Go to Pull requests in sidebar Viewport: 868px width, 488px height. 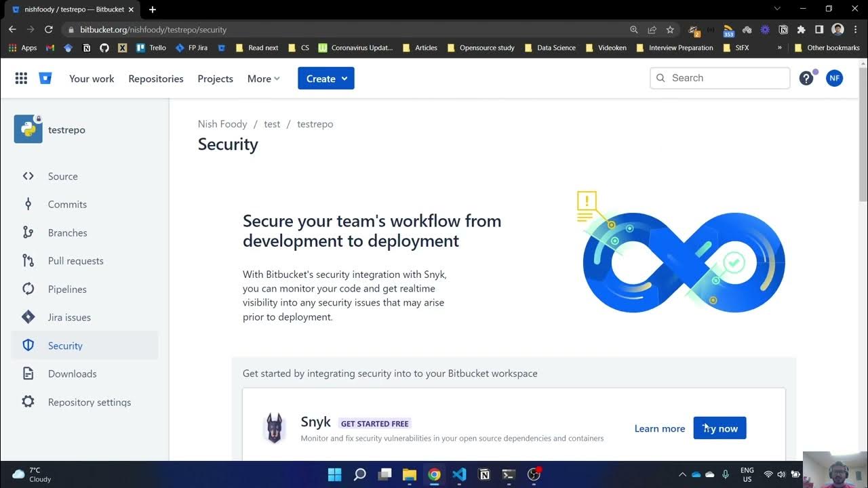[x=85, y=261]
